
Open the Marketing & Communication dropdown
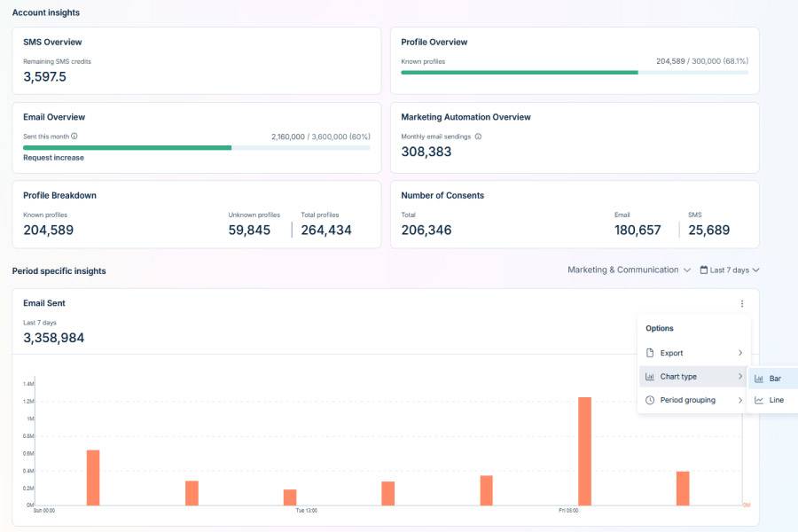pyautogui.click(x=629, y=270)
